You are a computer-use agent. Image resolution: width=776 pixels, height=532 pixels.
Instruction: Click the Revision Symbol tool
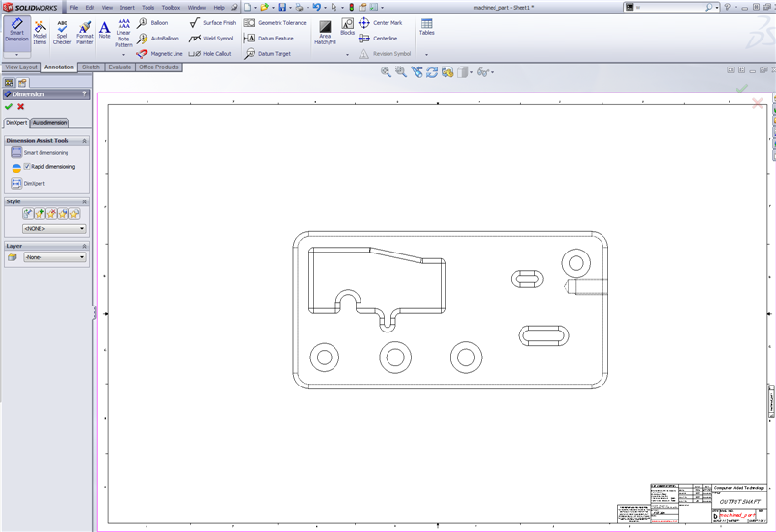385,53
